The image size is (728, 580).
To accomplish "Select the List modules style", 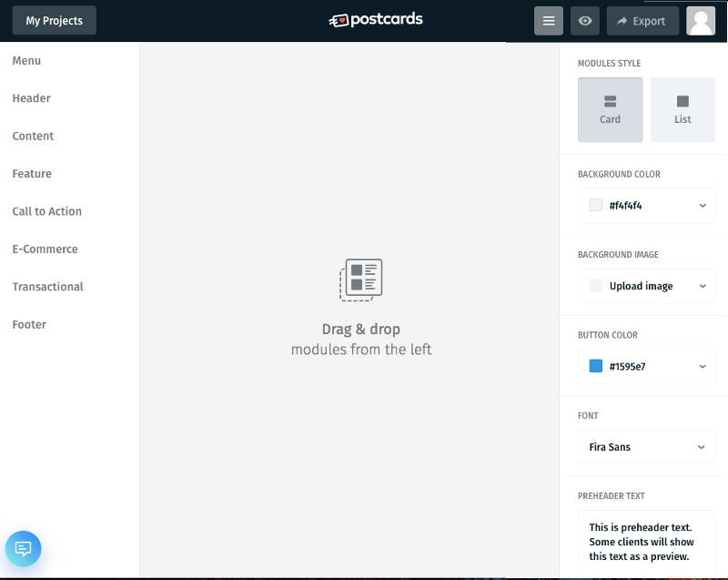I will 682,110.
